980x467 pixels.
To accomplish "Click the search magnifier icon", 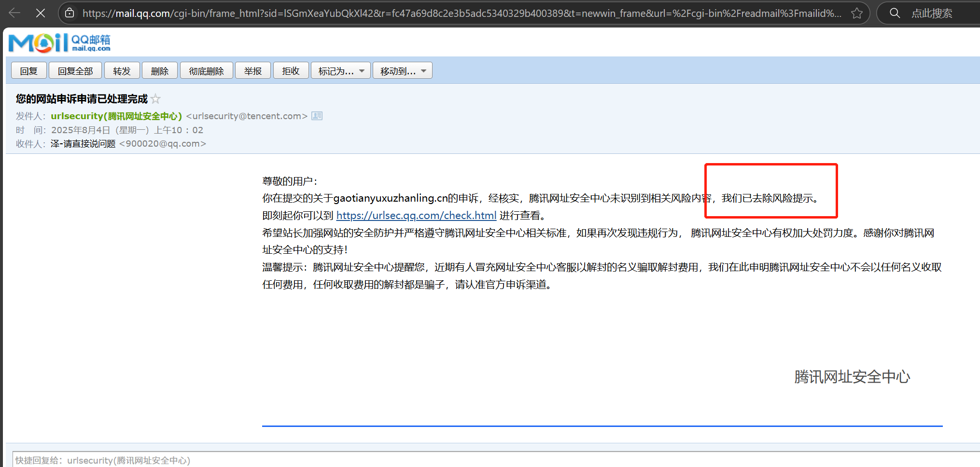I will 895,13.
